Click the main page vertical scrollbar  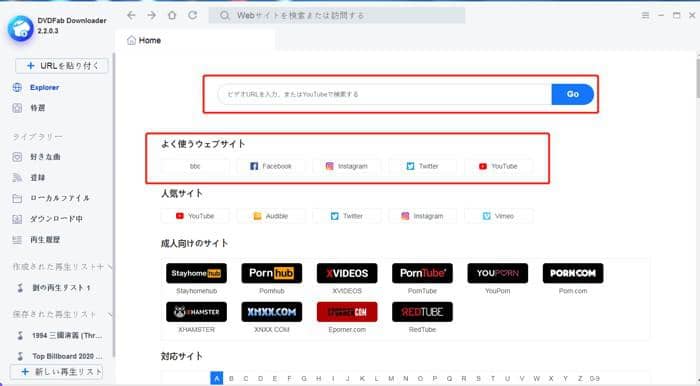(697, 78)
